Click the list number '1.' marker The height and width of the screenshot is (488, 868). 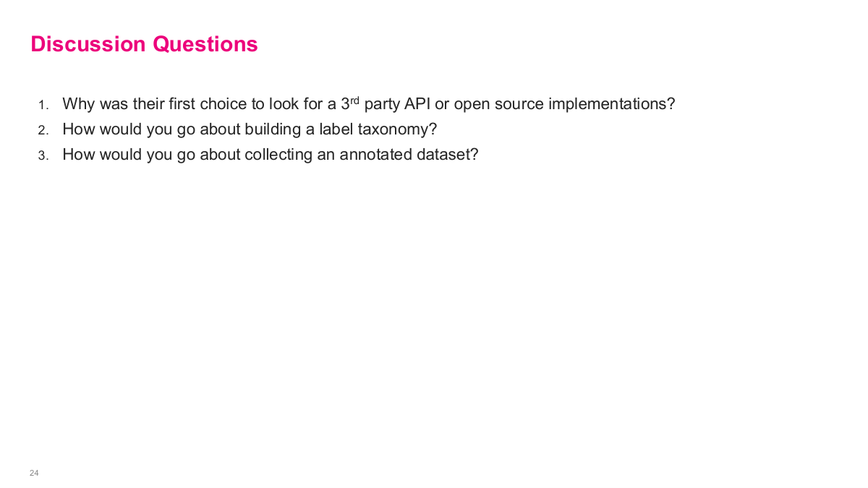(x=43, y=106)
